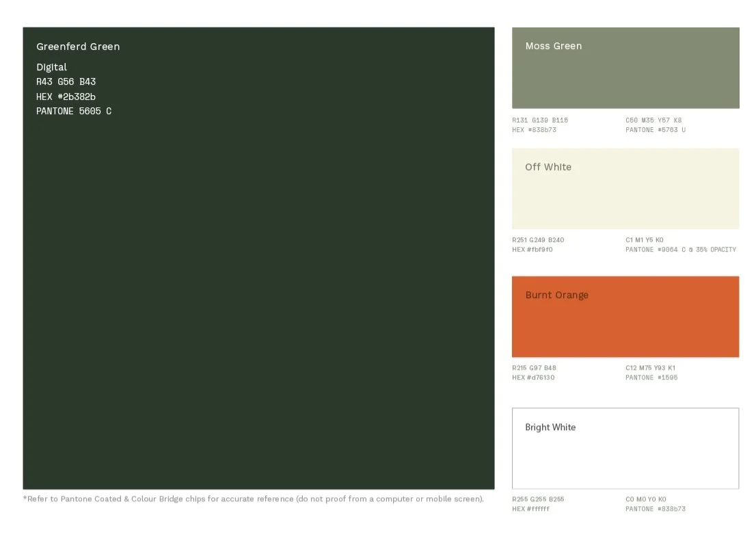Choose the Off White swatch
The image size is (756, 541).
point(625,189)
